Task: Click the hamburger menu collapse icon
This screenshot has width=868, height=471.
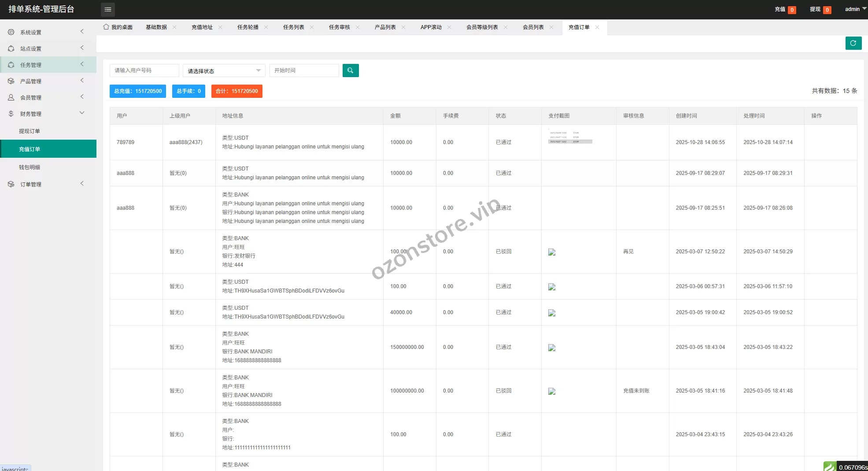Action: (x=107, y=9)
